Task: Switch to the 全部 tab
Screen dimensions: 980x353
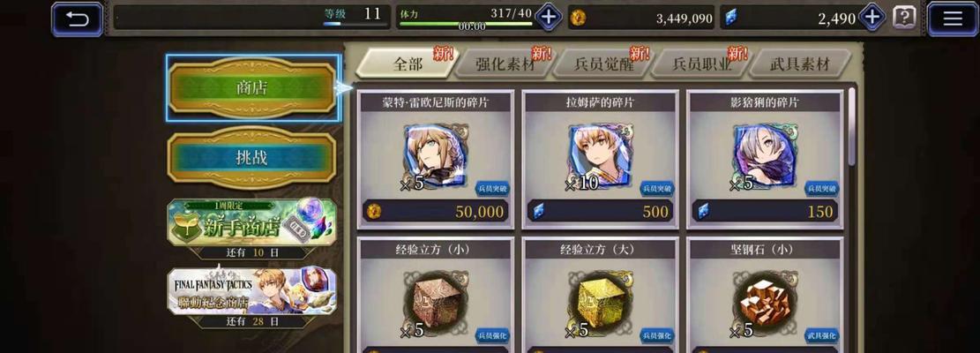Action: coord(408,64)
